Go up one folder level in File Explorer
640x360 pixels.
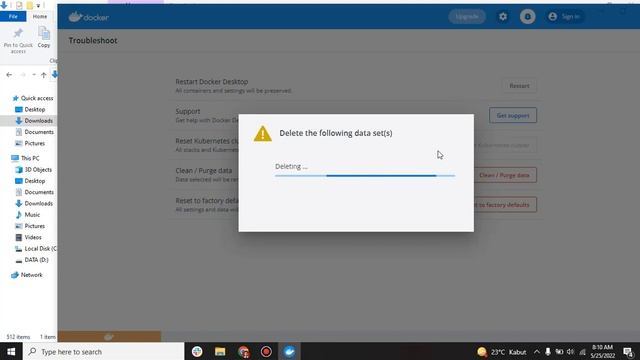click(43, 75)
